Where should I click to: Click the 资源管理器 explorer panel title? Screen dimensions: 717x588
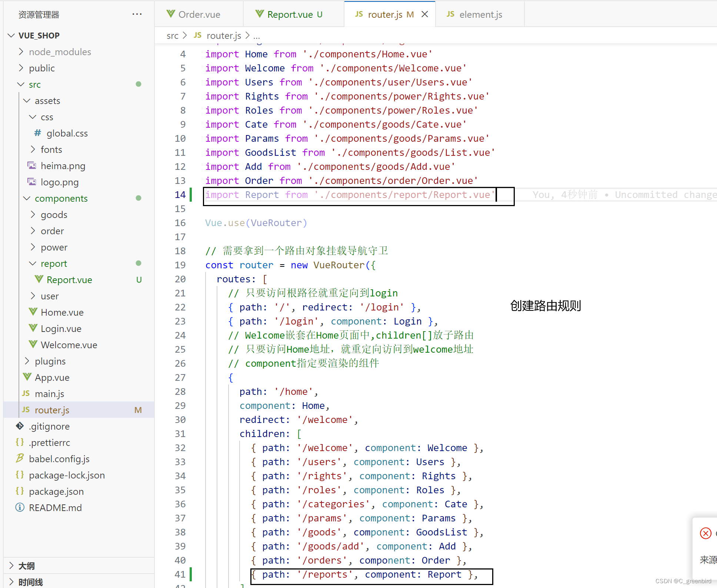point(39,14)
